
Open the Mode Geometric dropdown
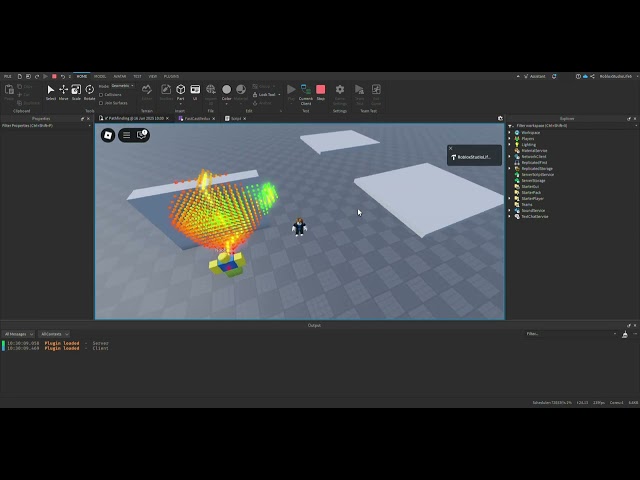(x=123, y=86)
